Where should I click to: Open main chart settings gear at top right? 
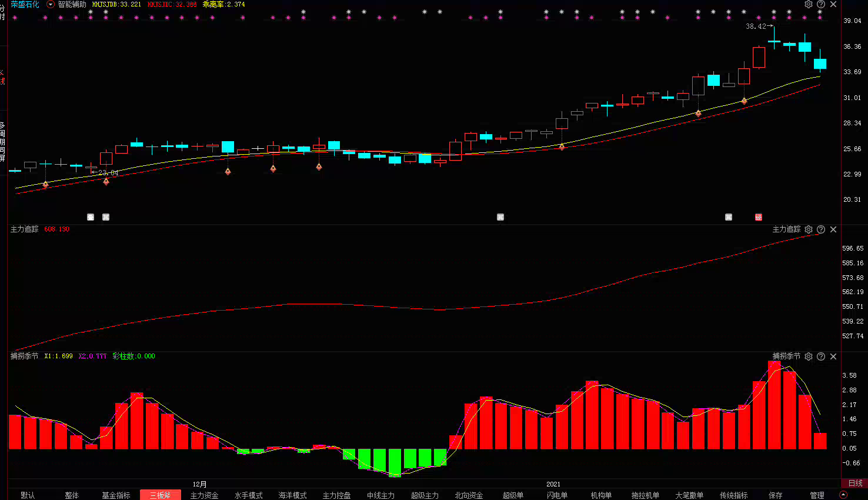pyautogui.click(x=809, y=4)
